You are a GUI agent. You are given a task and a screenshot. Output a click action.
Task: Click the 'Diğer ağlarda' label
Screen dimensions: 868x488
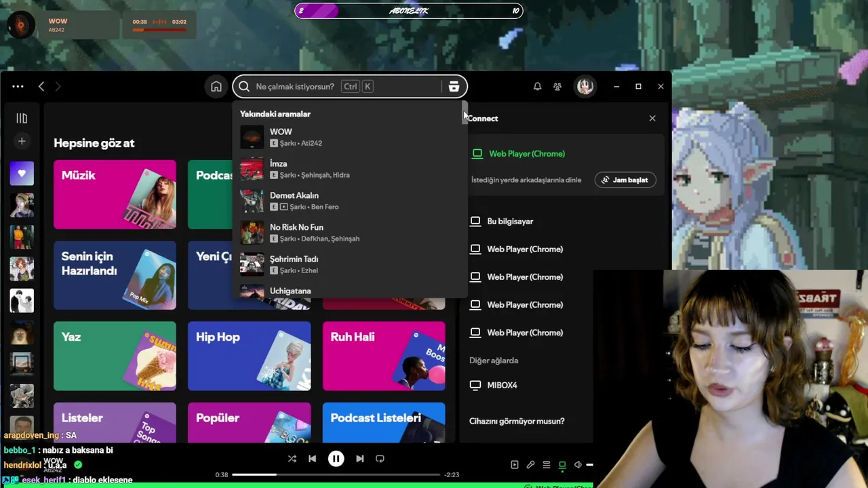494,361
